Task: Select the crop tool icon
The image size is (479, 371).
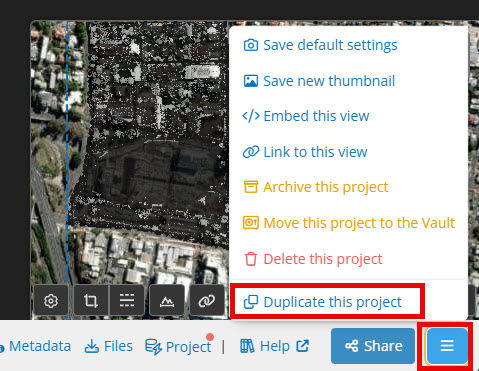Action: [x=91, y=301]
